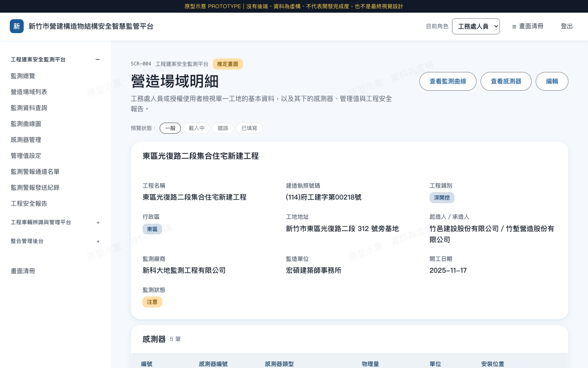Open the 目前角色 role dropdown
Viewport: 588px width, 368px height.
(476, 26)
